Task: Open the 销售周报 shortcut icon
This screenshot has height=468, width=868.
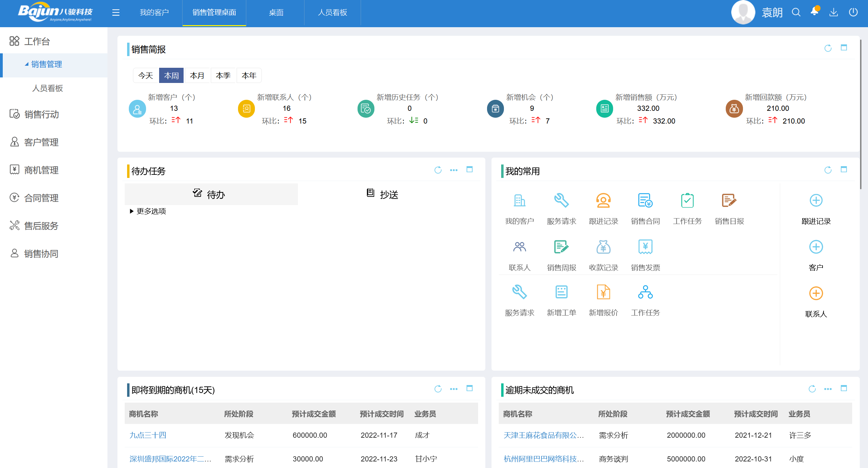Action: [x=561, y=247]
